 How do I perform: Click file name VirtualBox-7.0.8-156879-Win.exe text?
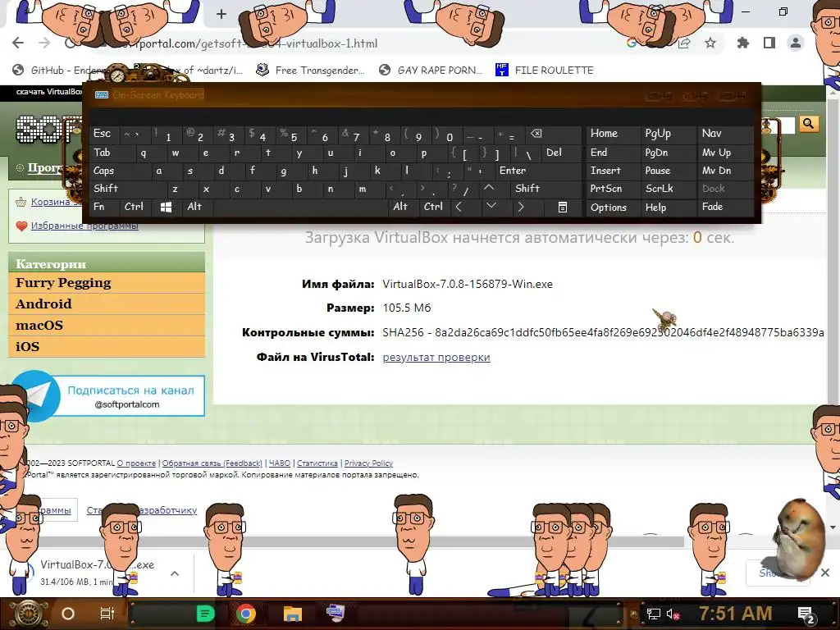[467, 284]
